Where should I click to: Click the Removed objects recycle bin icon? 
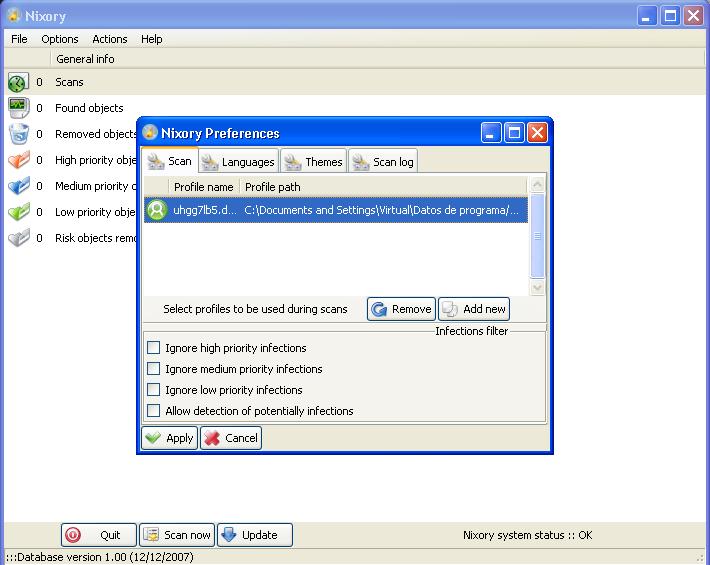[x=19, y=134]
